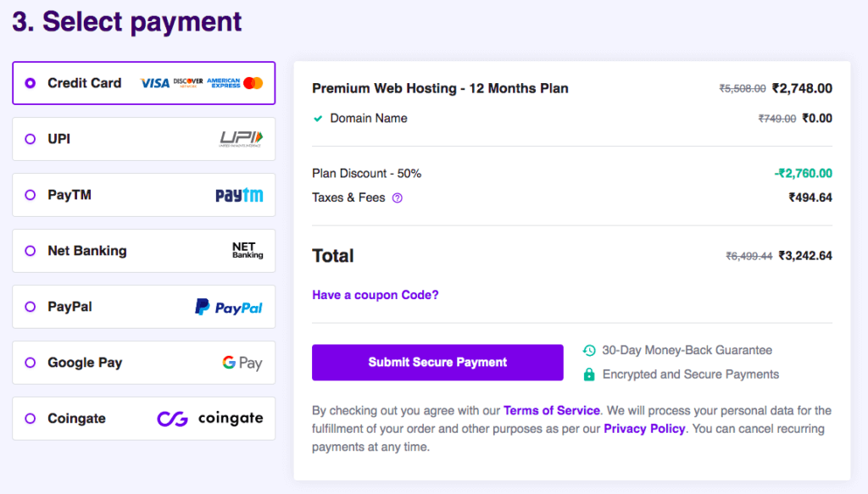Select the Credit Card radio button
Screen dimensions: 868x494
click(x=31, y=83)
